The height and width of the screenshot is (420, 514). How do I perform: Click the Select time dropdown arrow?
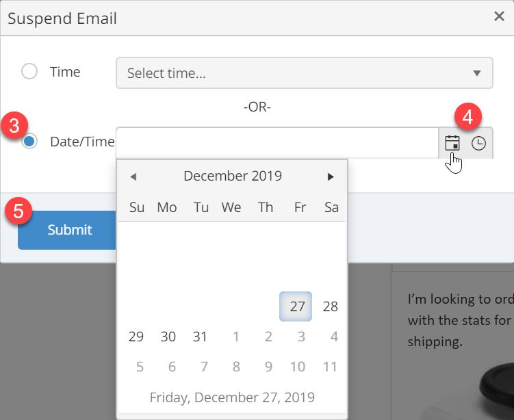coord(477,73)
